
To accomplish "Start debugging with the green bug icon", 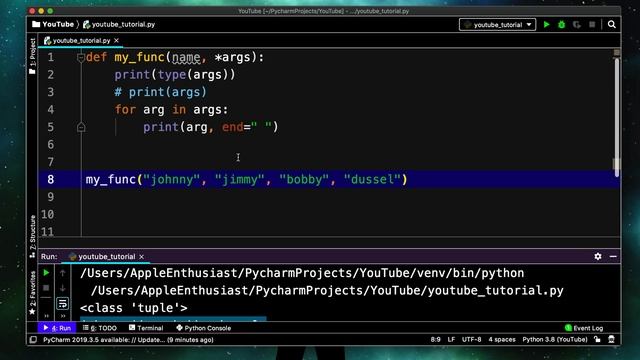I will (562, 24).
